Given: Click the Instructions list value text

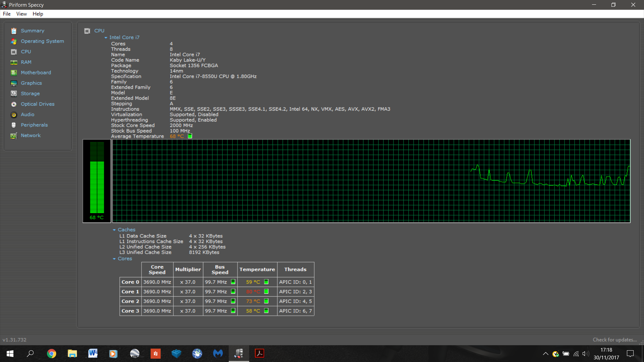Looking at the screenshot, I should click(280, 109).
